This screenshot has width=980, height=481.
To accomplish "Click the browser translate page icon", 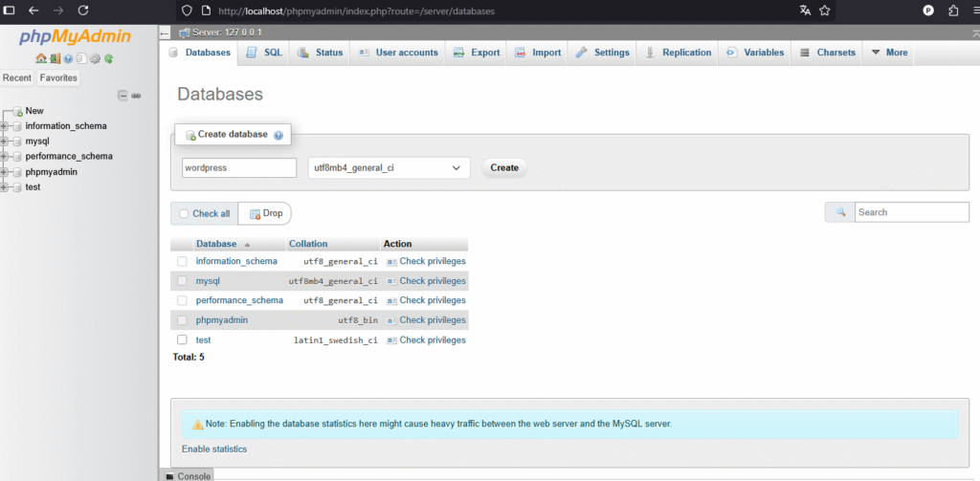I will point(805,10).
